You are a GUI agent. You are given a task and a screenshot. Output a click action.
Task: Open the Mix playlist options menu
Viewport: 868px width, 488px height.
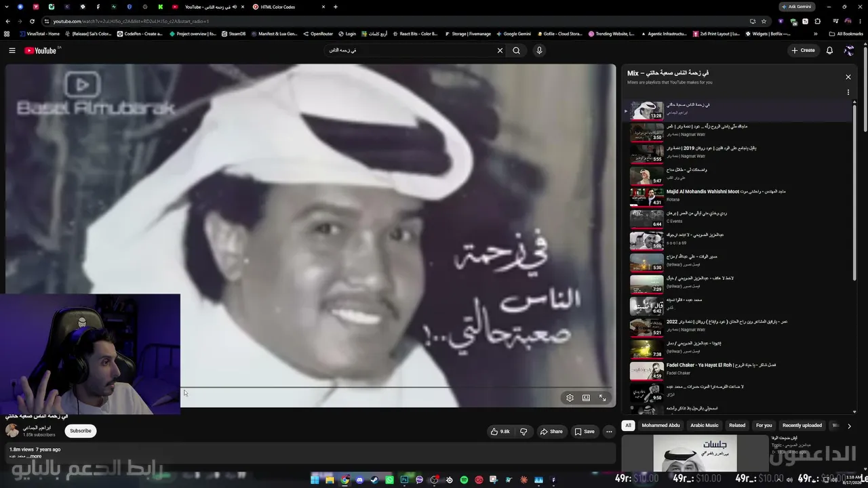(848, 92)
